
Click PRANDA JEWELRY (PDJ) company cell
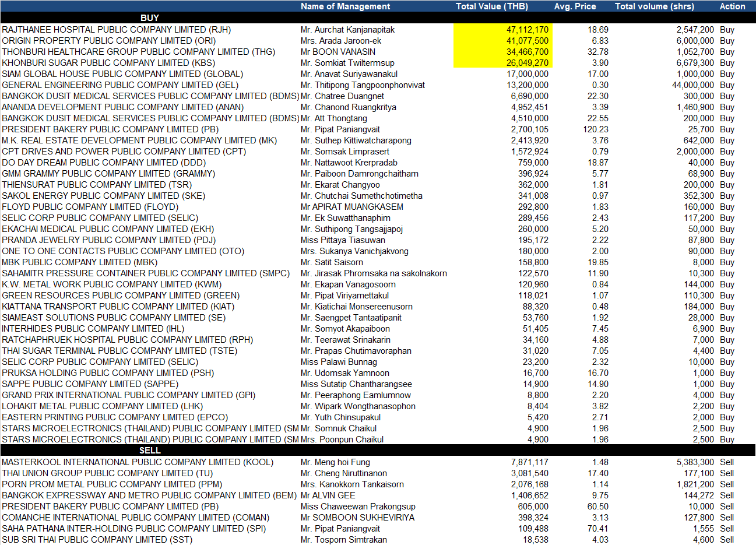click(x=108, y=240)
